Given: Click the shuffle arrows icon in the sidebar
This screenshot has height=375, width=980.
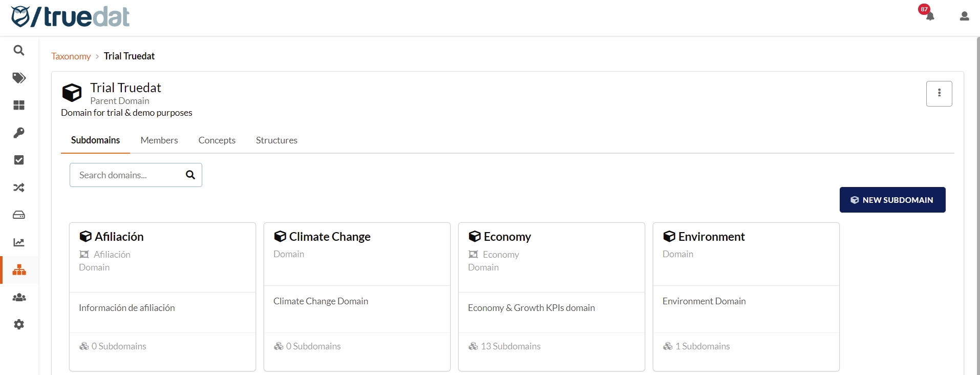Looking at the screenshot, I should point(19,187).
